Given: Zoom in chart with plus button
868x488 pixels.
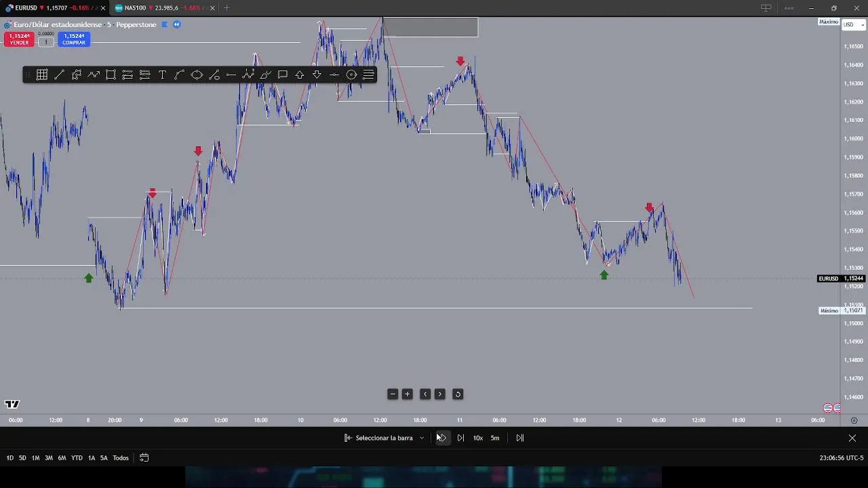Looking at the screenshot, I should click(408, 394).
